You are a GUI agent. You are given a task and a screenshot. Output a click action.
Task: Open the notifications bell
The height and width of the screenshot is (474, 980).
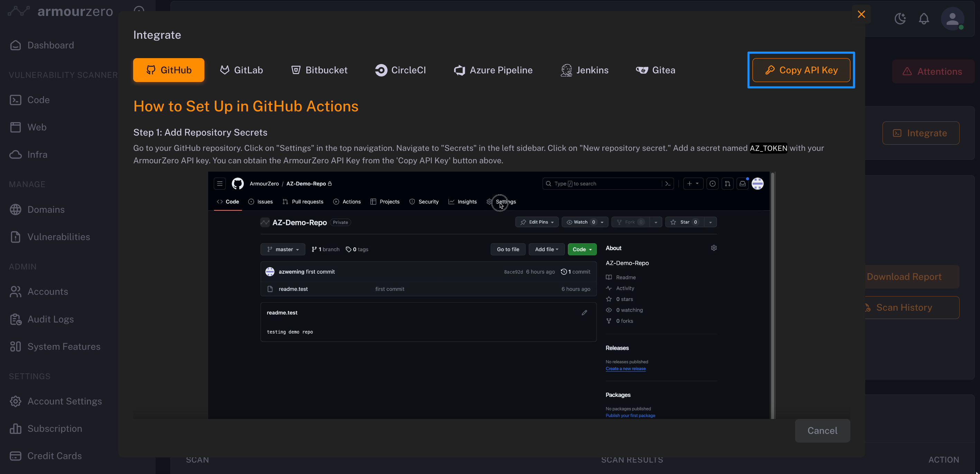click(x=924, y=19)
